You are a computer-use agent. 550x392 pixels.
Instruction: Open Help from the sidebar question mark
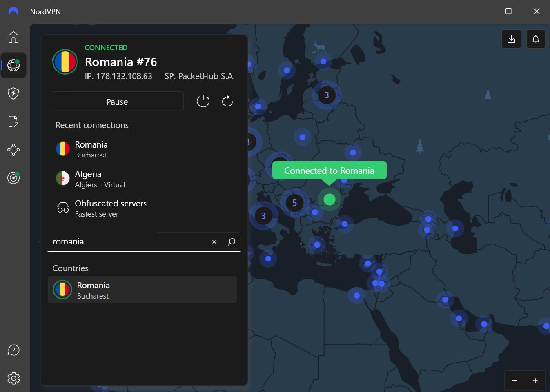click(x=13, y=350)
